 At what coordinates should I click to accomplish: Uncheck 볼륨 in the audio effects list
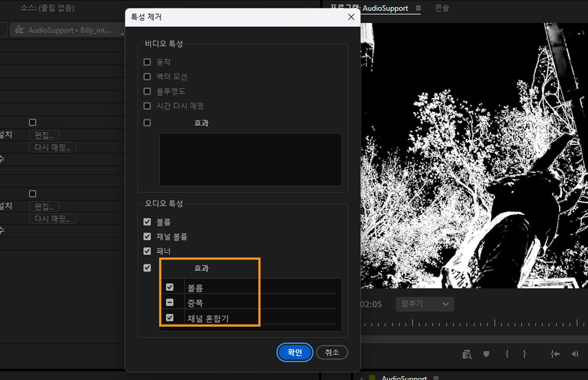click(x=169, y=287)
